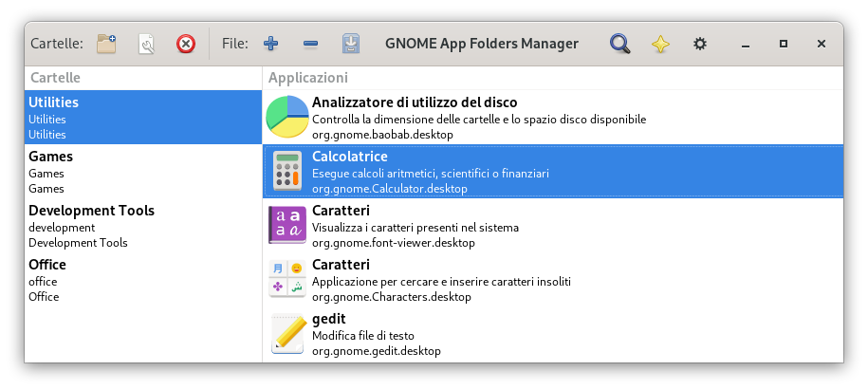Screen dimensions: 868x390
Task: Add a file with the blue plus
Action: point(270,44)
